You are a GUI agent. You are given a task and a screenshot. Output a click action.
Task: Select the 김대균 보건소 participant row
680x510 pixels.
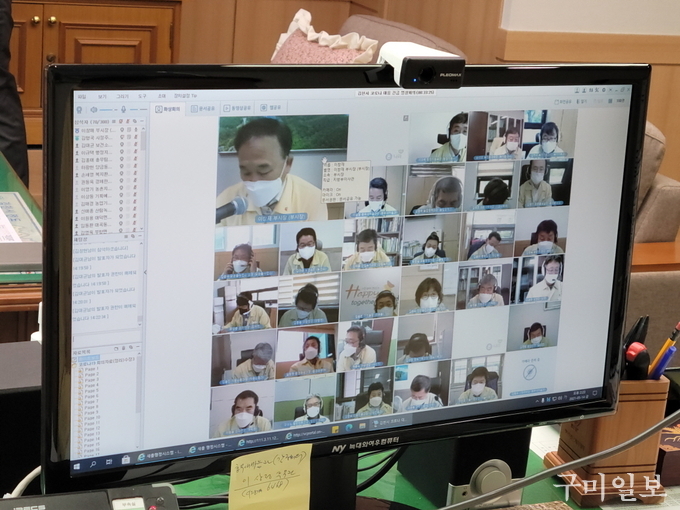[x=108, y=145]
